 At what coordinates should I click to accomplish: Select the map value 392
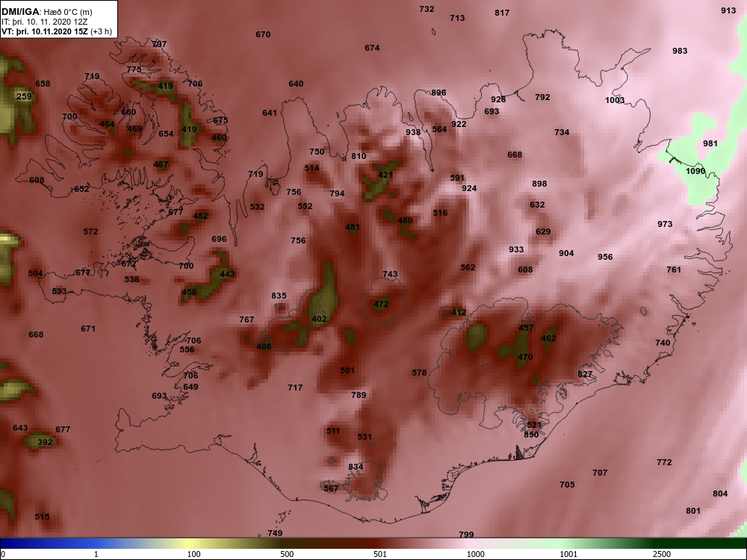click(x=45, y=442)
